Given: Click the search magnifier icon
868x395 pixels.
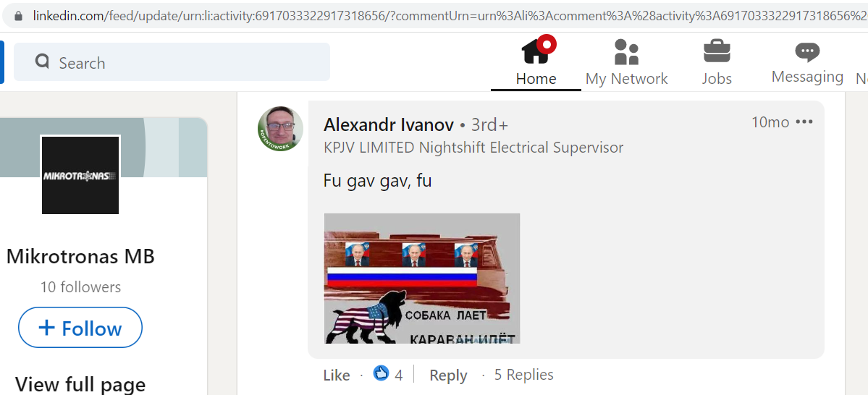Looking at the screenshot, I should (x=42, y=61).
